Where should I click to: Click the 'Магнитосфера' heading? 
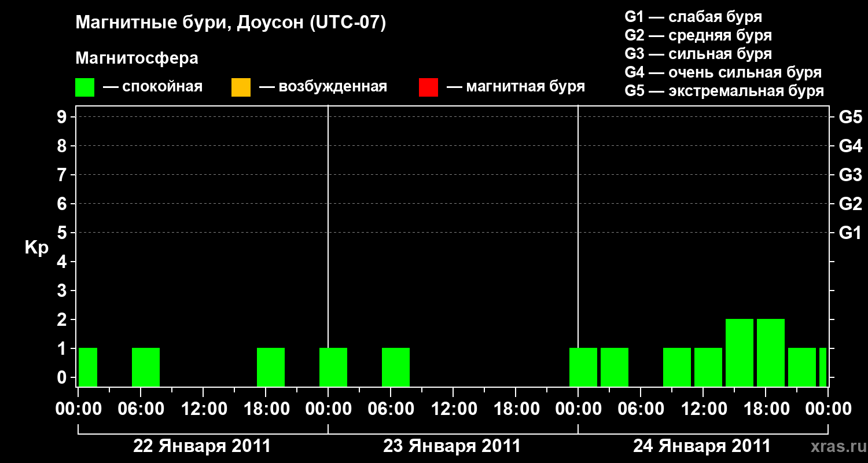click(137, 58)
